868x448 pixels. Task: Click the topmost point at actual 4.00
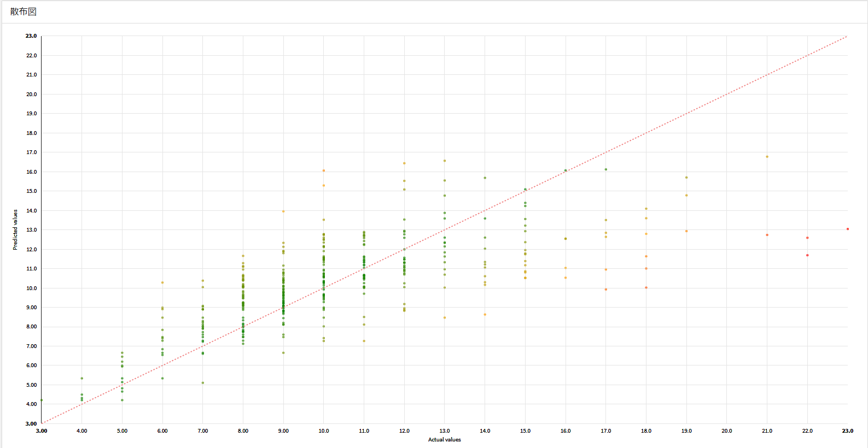coord(82,378)
